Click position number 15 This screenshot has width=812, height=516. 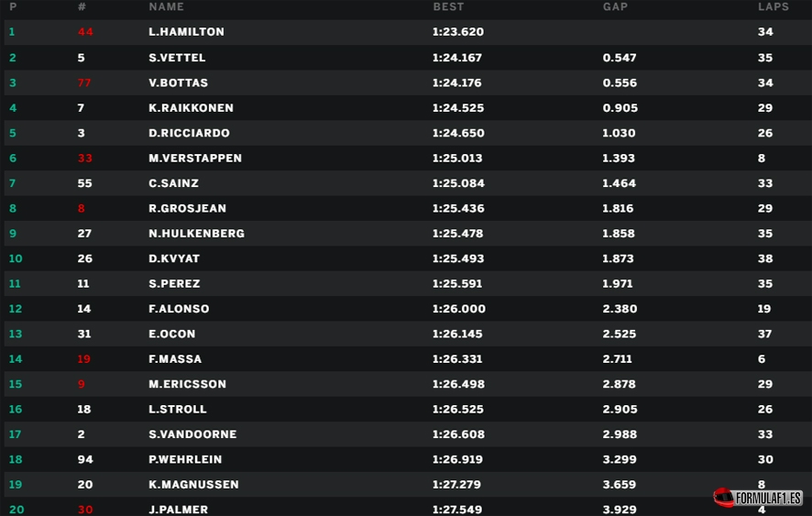(16, 384)
